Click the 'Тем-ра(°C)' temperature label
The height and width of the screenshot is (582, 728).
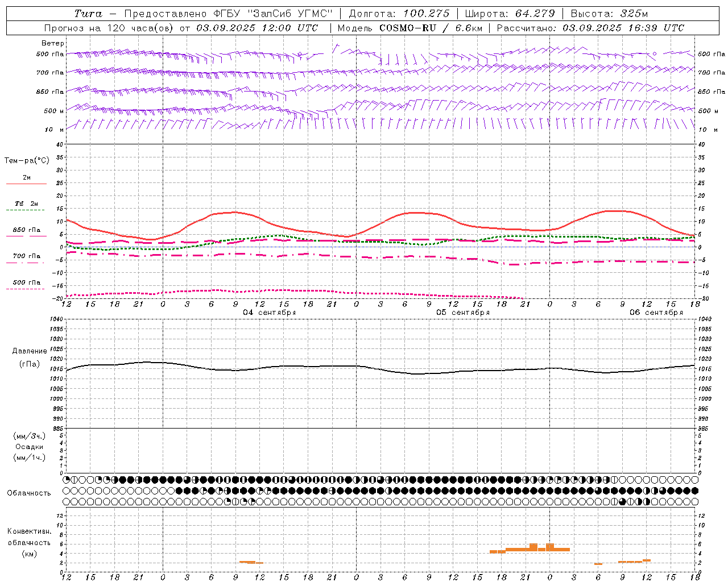27,161
